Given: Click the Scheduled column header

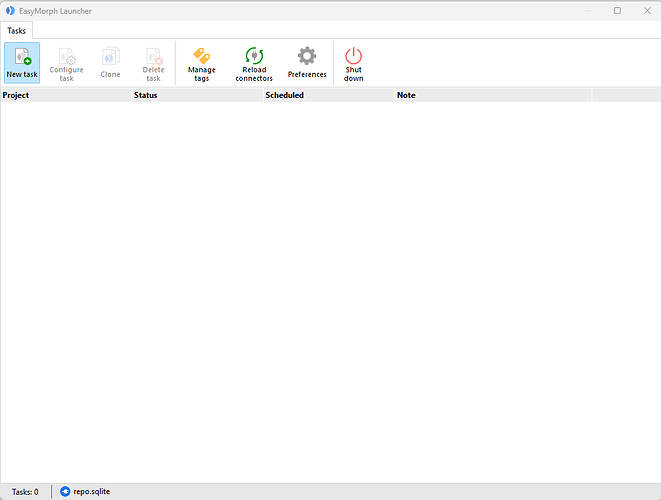Looking at the screenshot, I should pyautogui.click(x=329, y=95).
